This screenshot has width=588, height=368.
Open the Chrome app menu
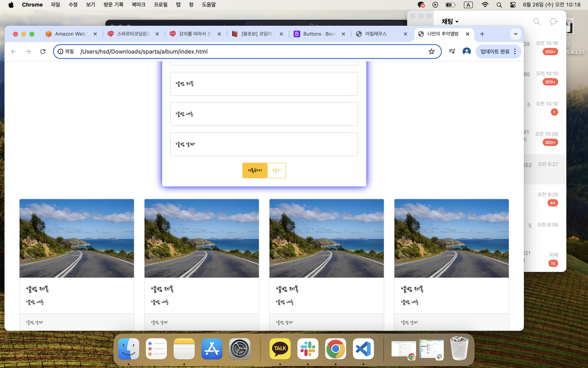click(x=32, y=5)
